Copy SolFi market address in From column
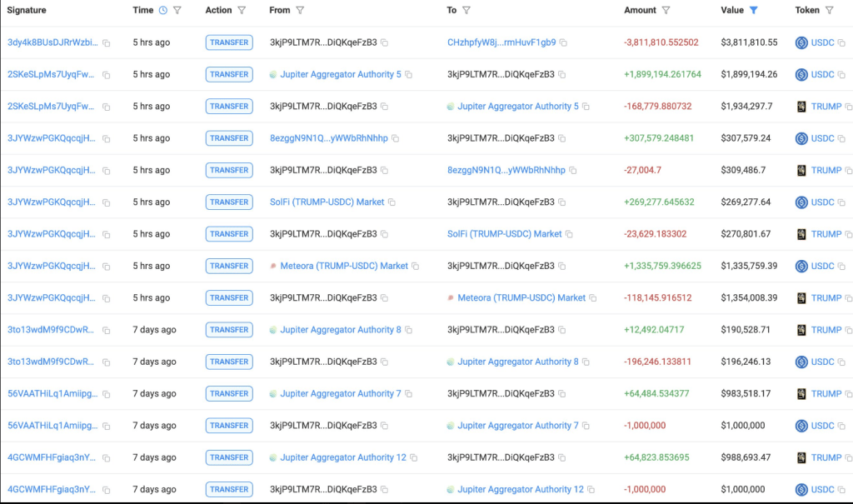The image size is (853, 504). (392, 202)
